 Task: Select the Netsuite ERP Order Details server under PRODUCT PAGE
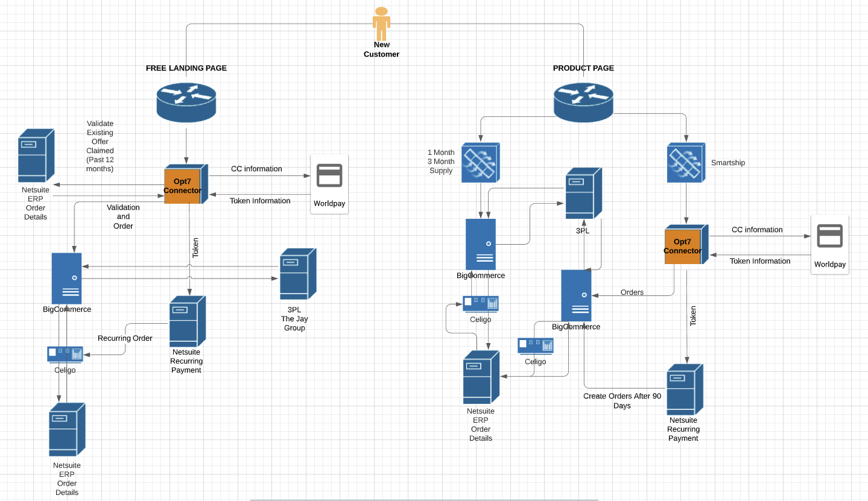coord(481,377)
